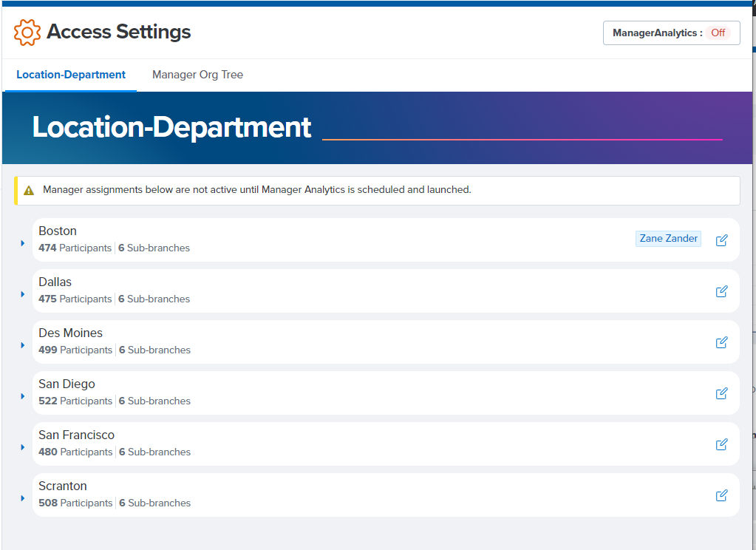This screenshot has height=550, width=756.
Task: Click the Zane Zander manager tag
Action: coord(668,238)
